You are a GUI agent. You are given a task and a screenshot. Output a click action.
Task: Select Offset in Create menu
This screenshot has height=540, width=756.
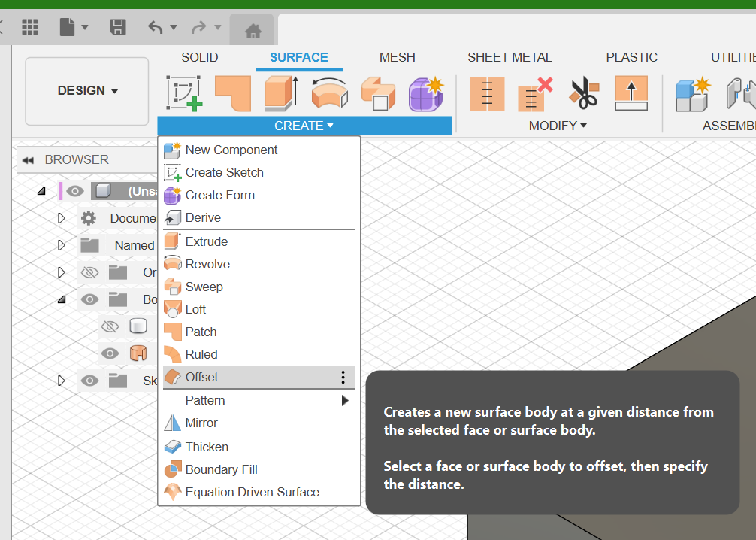click(259, 377)
